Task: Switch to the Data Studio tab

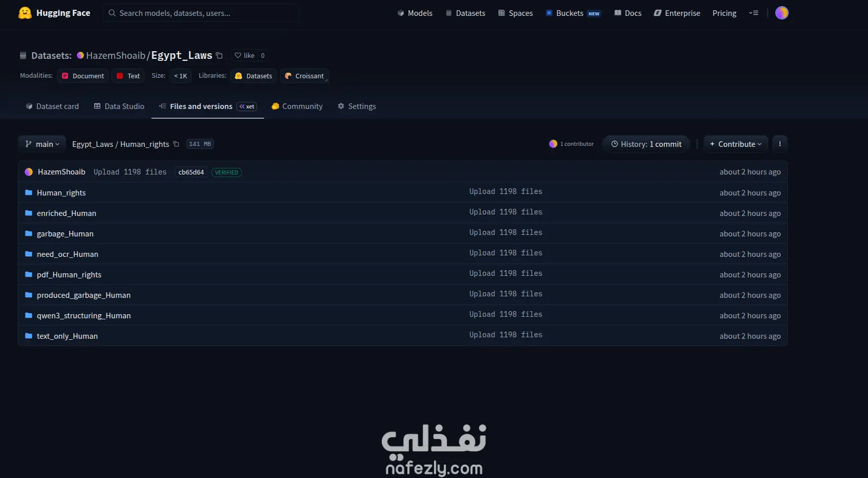Action: coord(119,106)
